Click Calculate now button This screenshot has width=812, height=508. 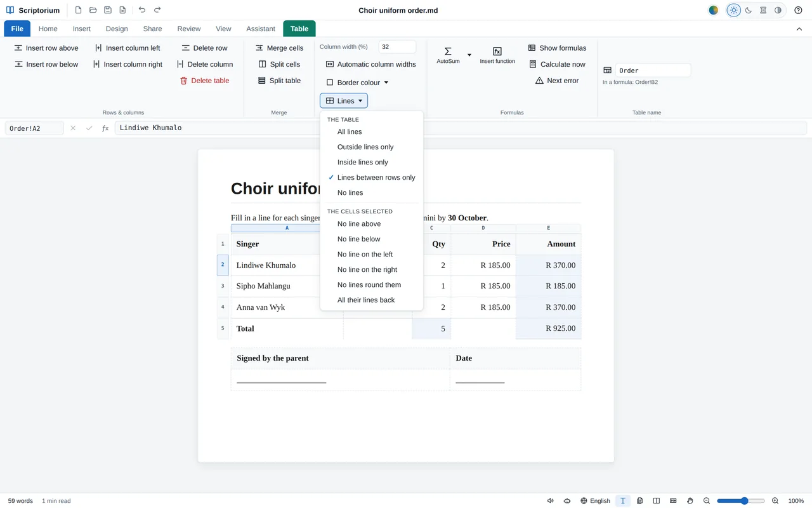pos(557,64)
